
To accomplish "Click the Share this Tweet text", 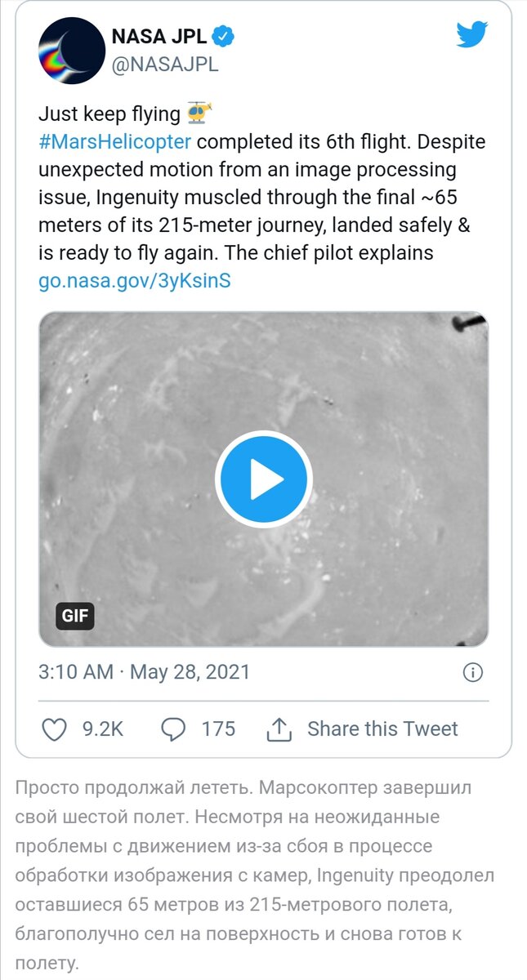I will pyautogui.click(x=382, y=728).
